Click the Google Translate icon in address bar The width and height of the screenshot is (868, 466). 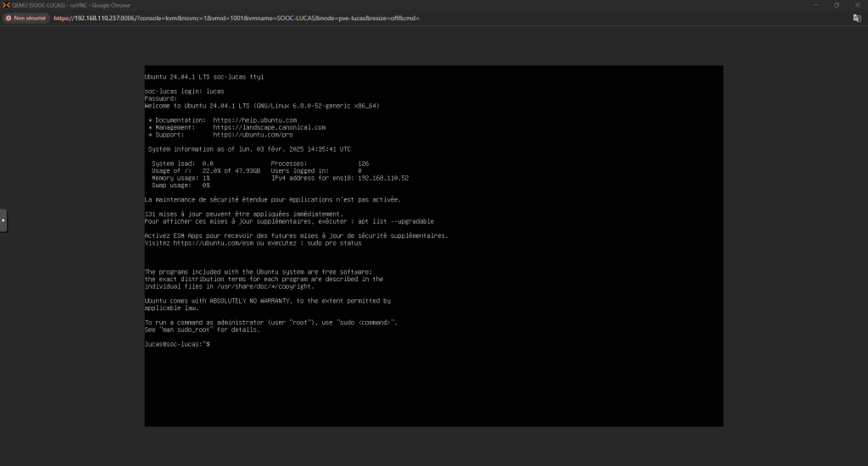tap(857, 18)
